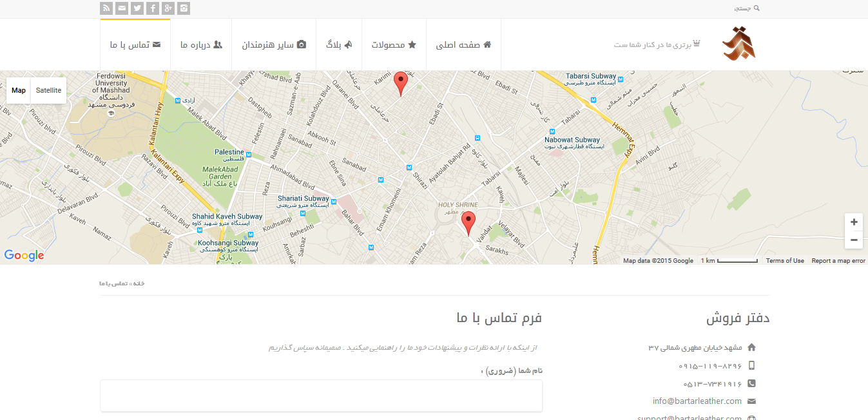
Task: Click the Shahid Kaveh Subway map label
Action: [227, 220]
